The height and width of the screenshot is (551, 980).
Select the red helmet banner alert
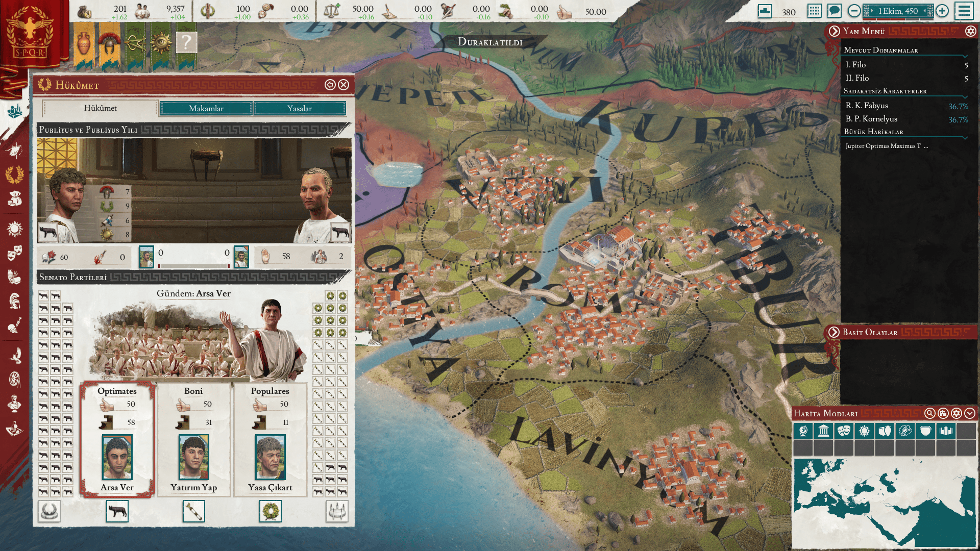(x=109, y=45)
